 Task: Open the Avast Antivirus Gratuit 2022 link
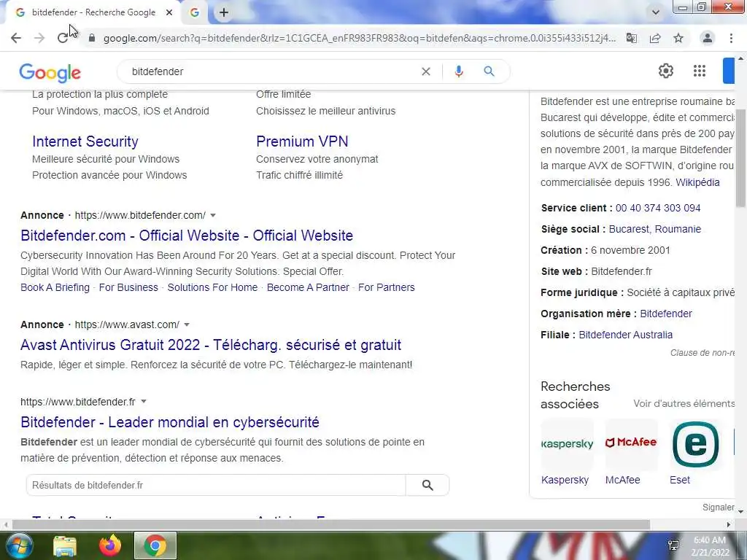(x=211, y=345)
